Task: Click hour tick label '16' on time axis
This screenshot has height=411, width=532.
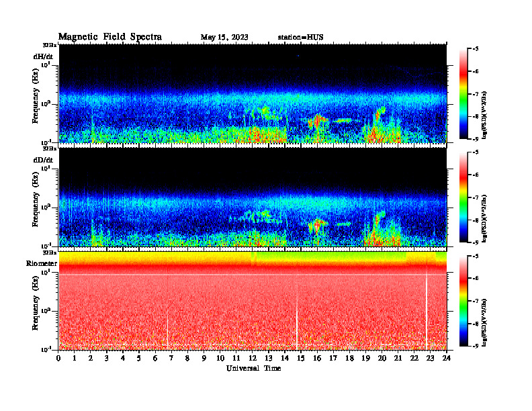Action: [317, 359]
